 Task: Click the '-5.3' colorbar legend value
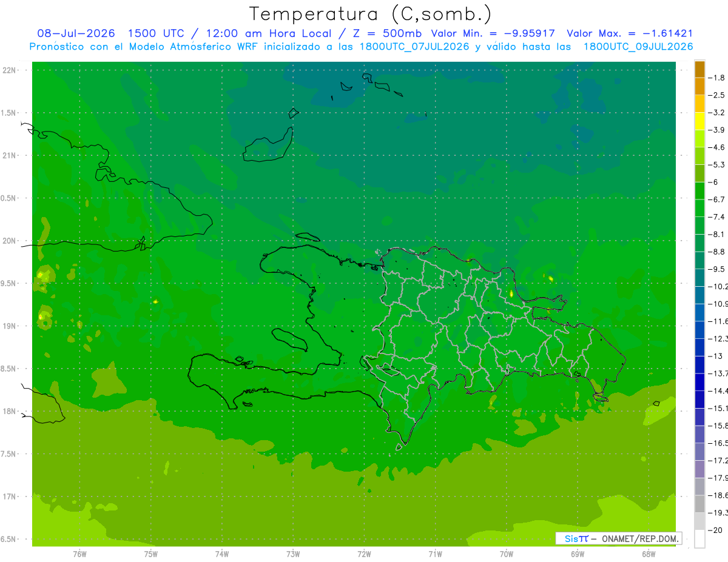click(716, 165)
